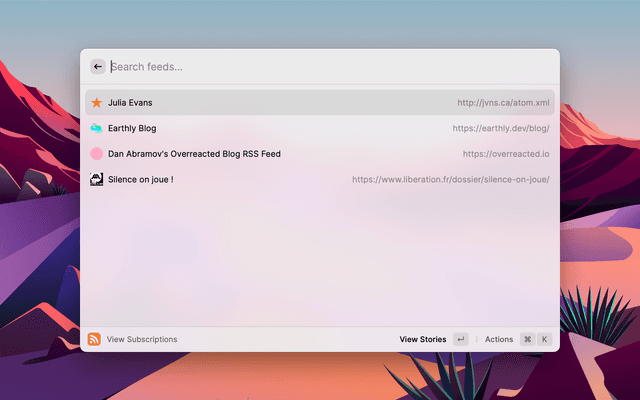Click the jvns.ca atom.xml URL
Viewport: 640px width, 400px height.
coord(503,102)
